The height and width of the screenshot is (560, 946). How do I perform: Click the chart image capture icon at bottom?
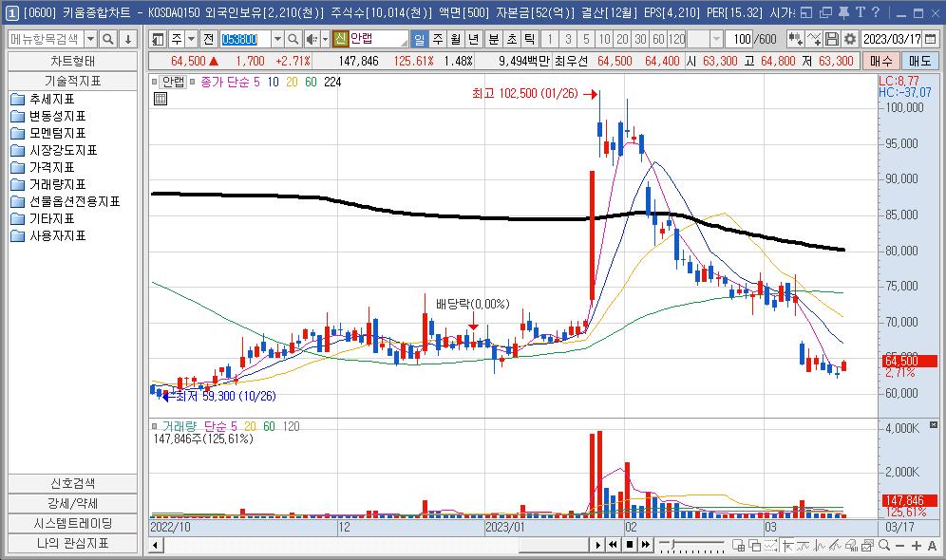tap(867, 546)
